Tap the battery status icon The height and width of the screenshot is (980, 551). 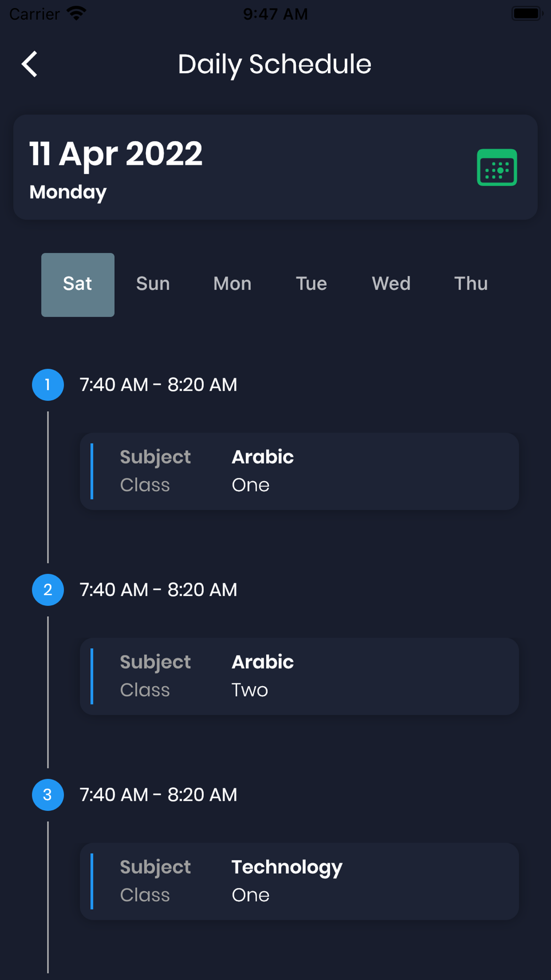(527, 13)
